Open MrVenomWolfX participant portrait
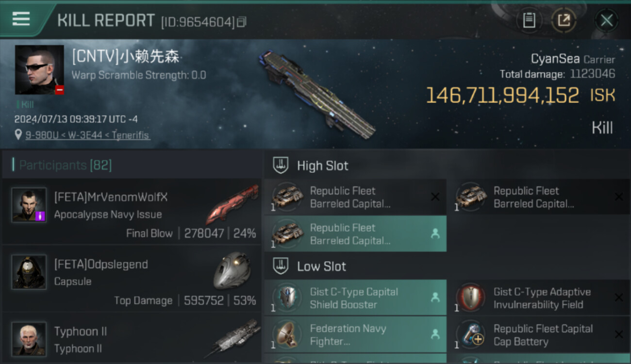Image resolution: width=631 pixels, height=364 pixels. (29, 205)
